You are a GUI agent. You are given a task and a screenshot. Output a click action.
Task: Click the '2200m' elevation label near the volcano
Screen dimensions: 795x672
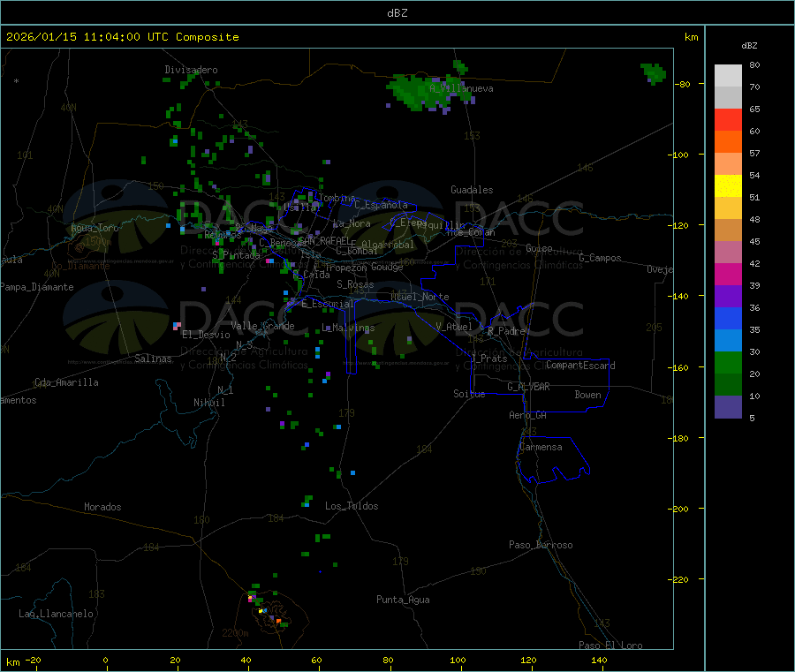point(235,633)
